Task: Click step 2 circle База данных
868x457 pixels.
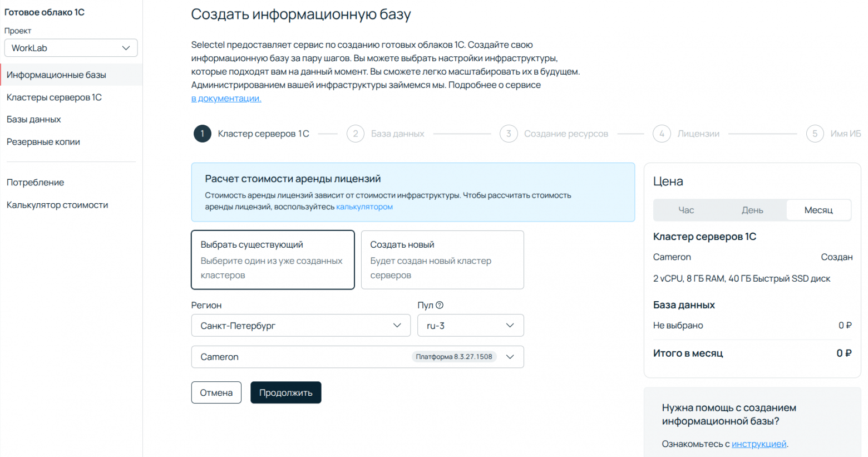Action: tap(356, 134)
